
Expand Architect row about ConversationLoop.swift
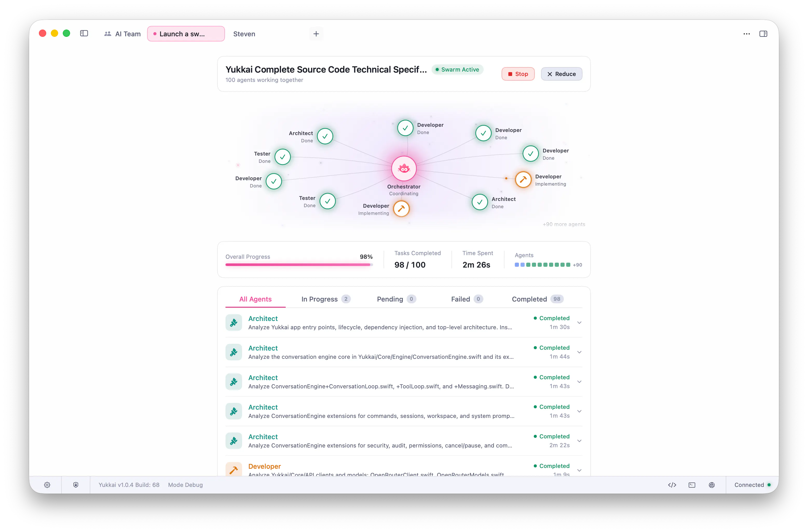[579, 382]
